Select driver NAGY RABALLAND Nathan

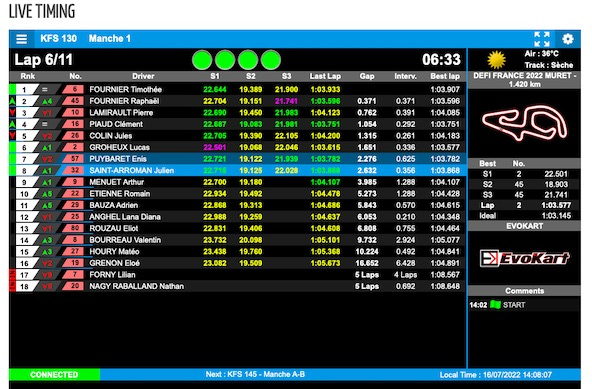point(136,286)
